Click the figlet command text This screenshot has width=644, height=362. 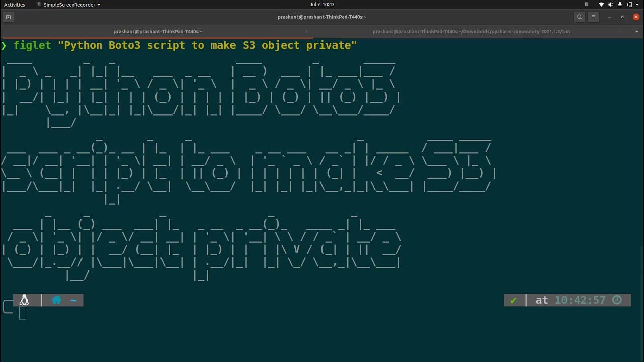point(32,45)
